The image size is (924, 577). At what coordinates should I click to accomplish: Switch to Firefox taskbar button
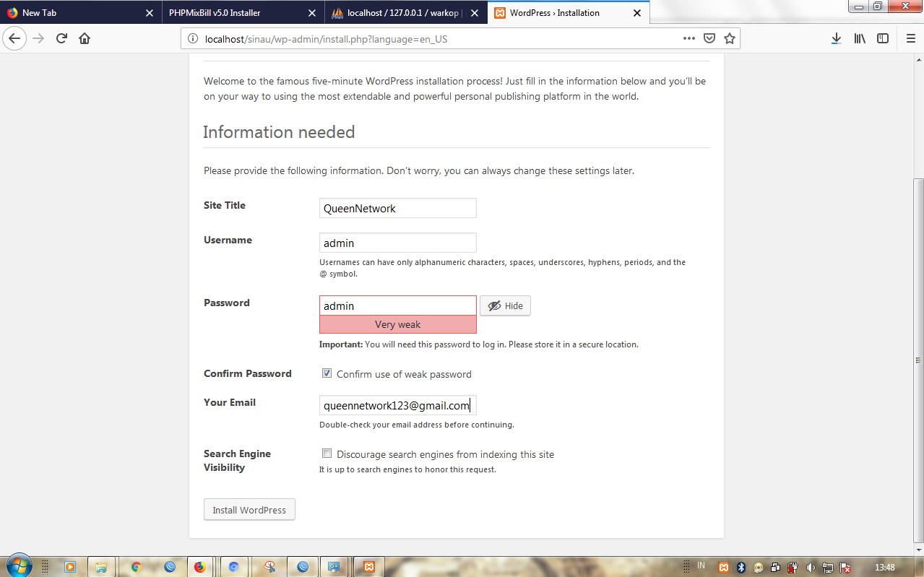point(200,567)
